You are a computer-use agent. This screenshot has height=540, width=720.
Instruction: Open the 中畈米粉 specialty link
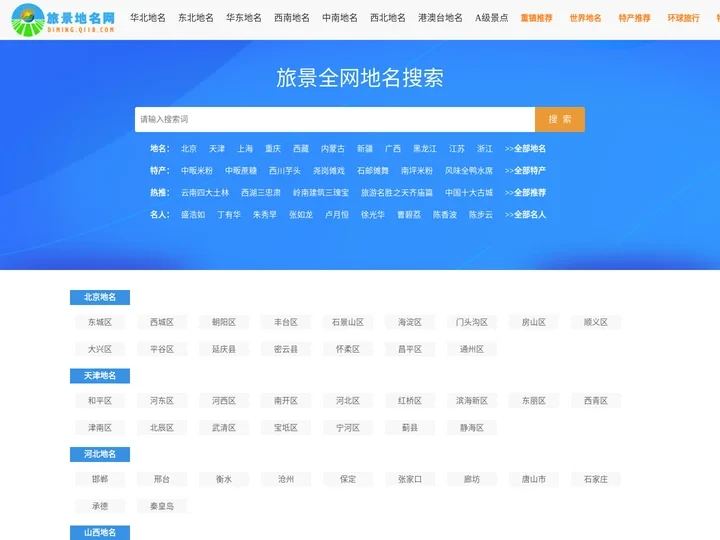pos(197,170)
